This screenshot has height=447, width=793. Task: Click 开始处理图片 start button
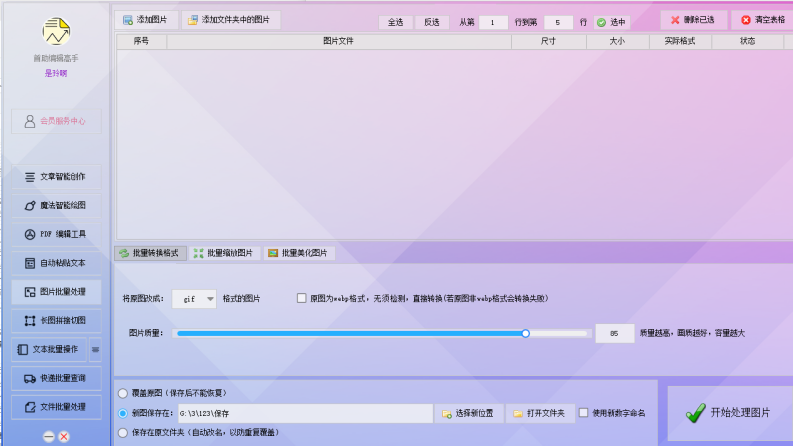tap(729, 413)
